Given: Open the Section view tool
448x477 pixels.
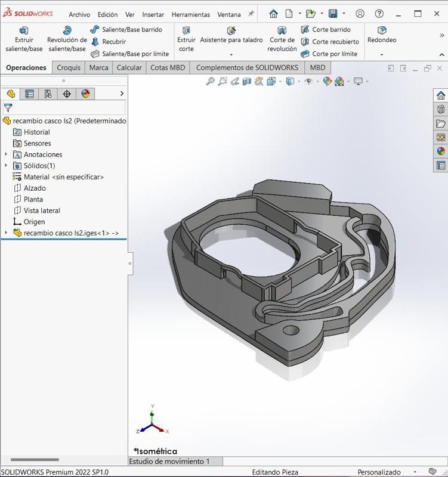Looking at the screenshot, I should point(247,81).
